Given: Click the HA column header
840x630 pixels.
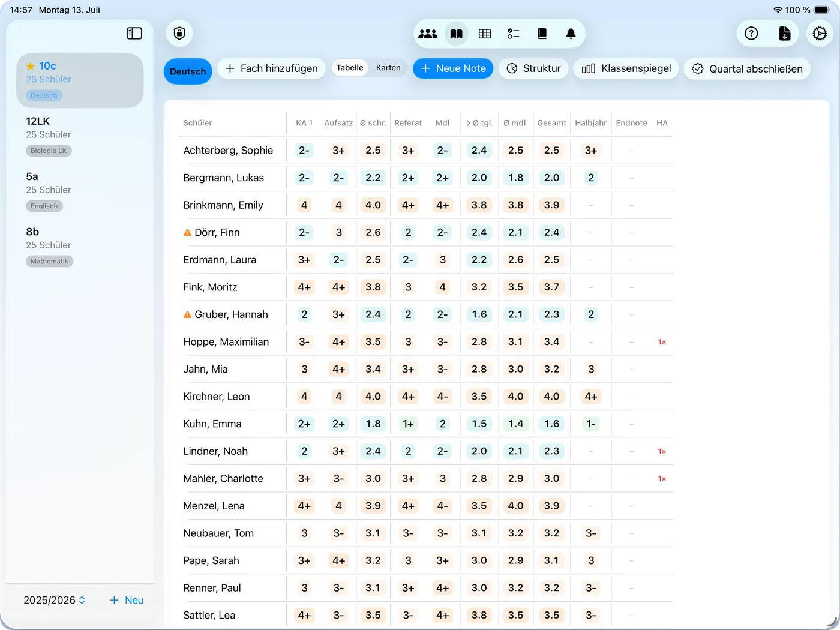Looking at the screenshot, I should [662, 123].
